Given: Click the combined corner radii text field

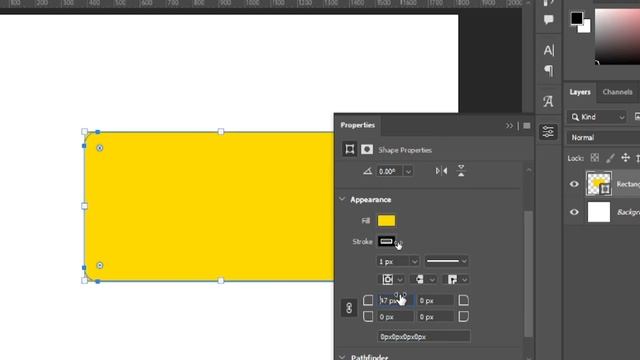Looking at the screenshot, I should 423,337.
